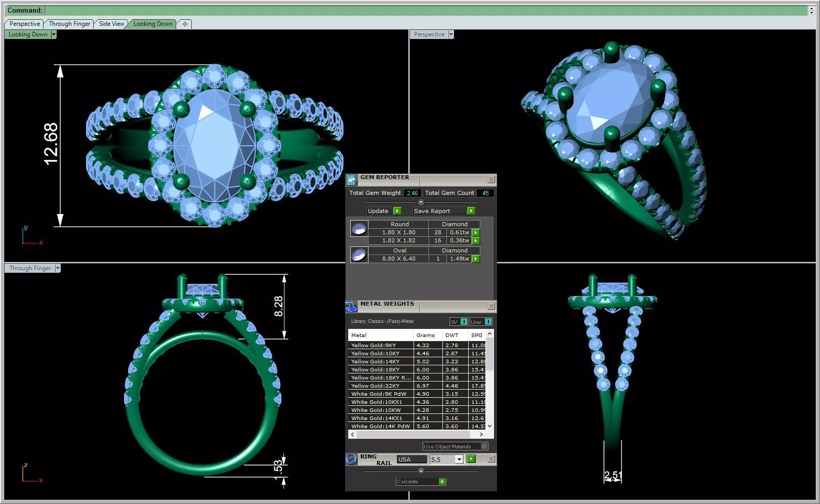Open the Perspective viewport dropdown menu
This screenshot has height=504, width=820.
tap(451, 34)
